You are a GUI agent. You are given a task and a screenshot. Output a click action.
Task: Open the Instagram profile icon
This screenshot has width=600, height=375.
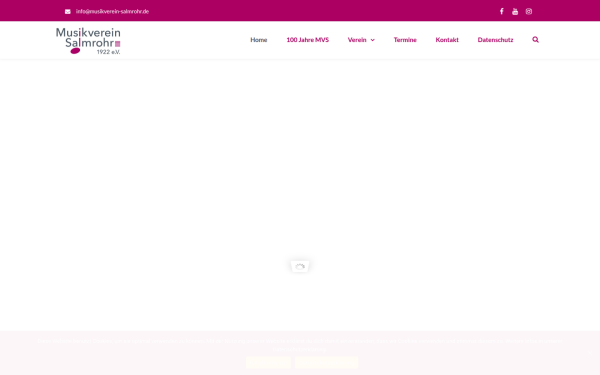[x=529, y=11]
